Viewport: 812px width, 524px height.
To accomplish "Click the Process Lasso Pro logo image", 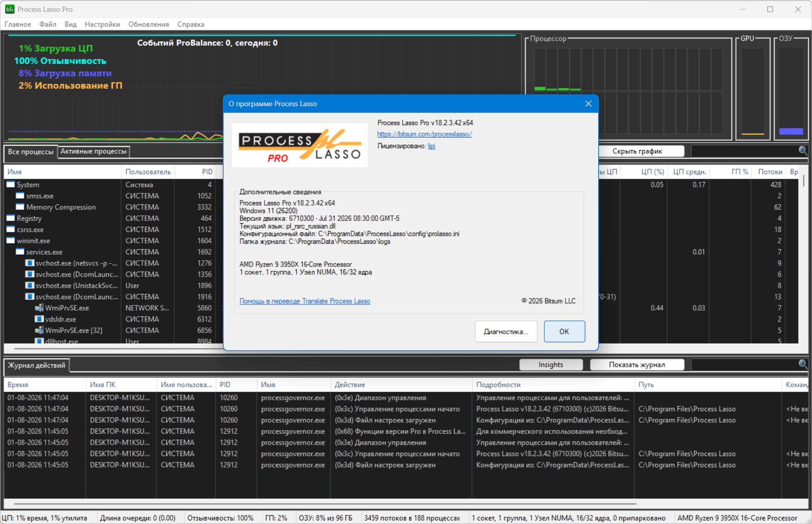I will tap(299, 145).
